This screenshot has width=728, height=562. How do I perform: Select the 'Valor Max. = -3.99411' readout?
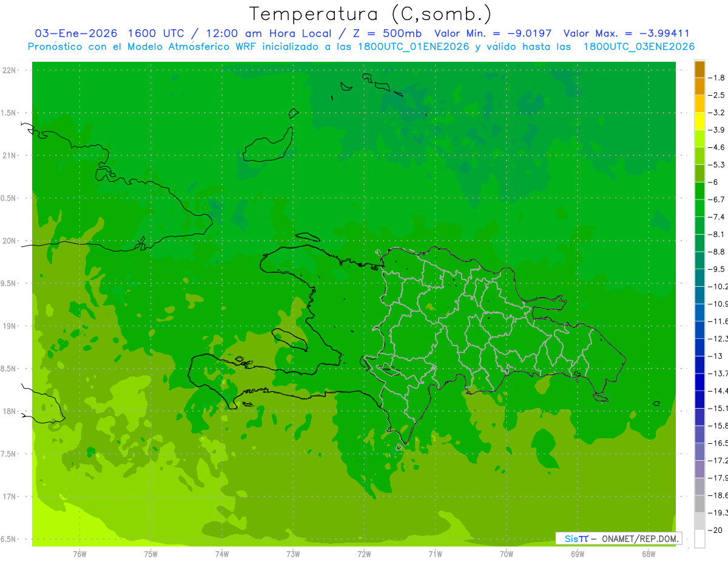coord(625,33)
